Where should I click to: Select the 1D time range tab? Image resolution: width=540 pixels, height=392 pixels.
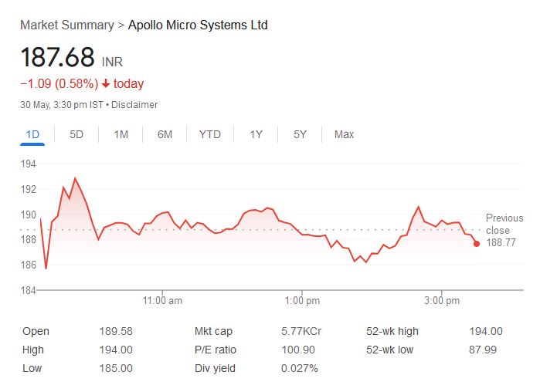pos(32,134)
